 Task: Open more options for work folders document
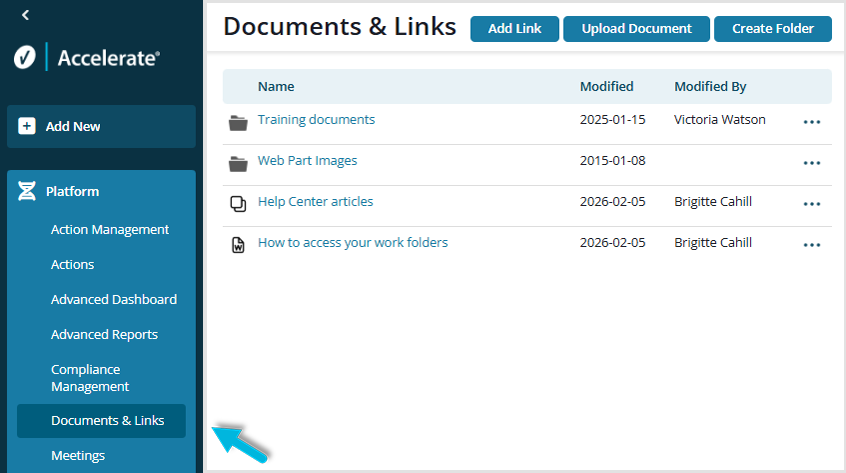(811, 245)
